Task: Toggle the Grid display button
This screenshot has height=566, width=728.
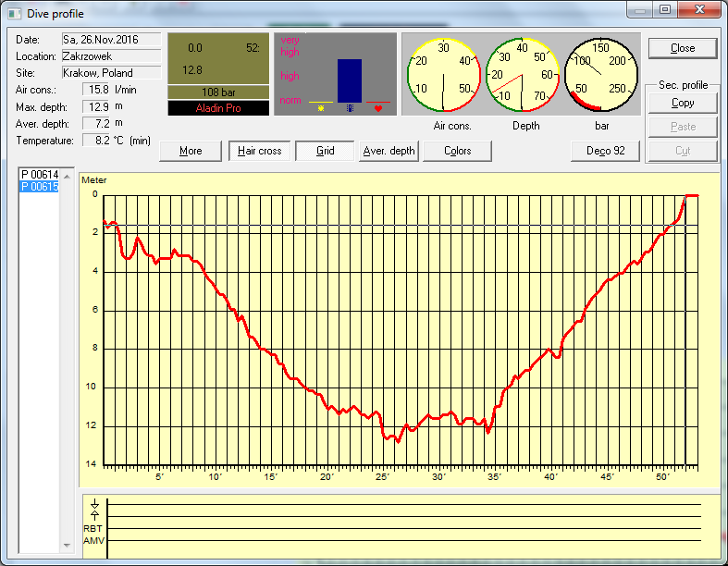Action: point(325,151)
